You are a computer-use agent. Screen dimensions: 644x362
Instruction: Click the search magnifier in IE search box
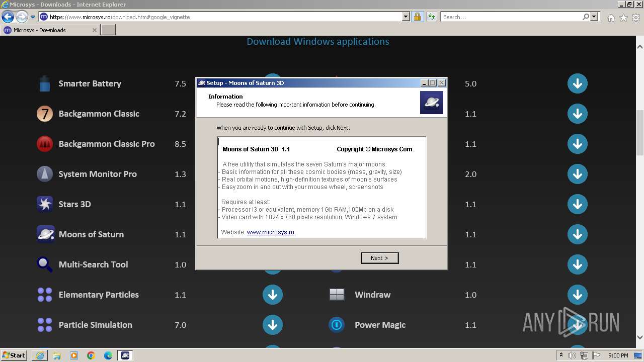[586, 17]
